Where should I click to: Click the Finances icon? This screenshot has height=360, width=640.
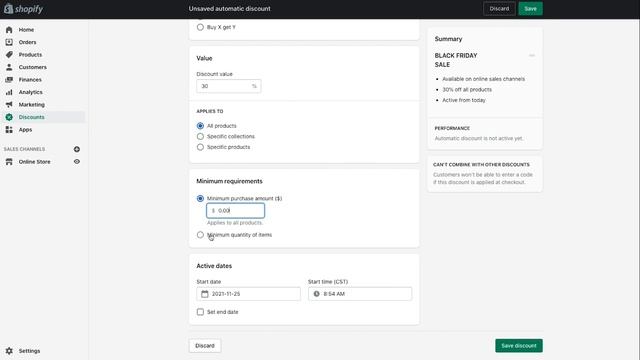click(x=9, y=80)
